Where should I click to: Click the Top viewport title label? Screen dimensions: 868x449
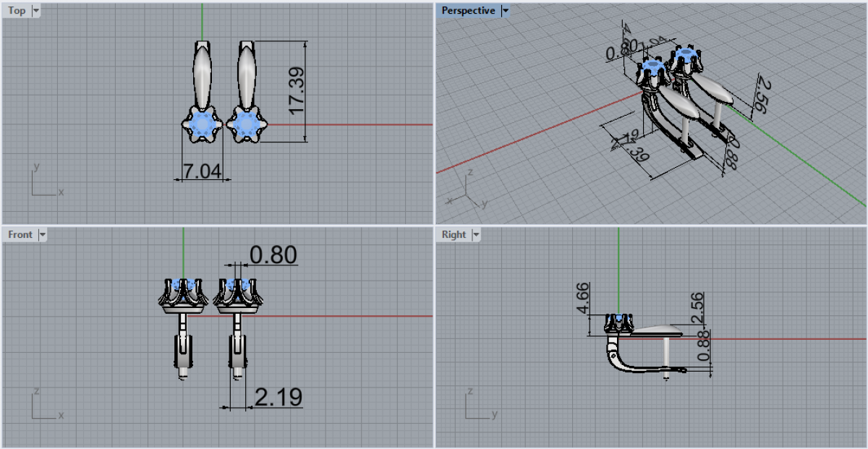pos(17,11)
